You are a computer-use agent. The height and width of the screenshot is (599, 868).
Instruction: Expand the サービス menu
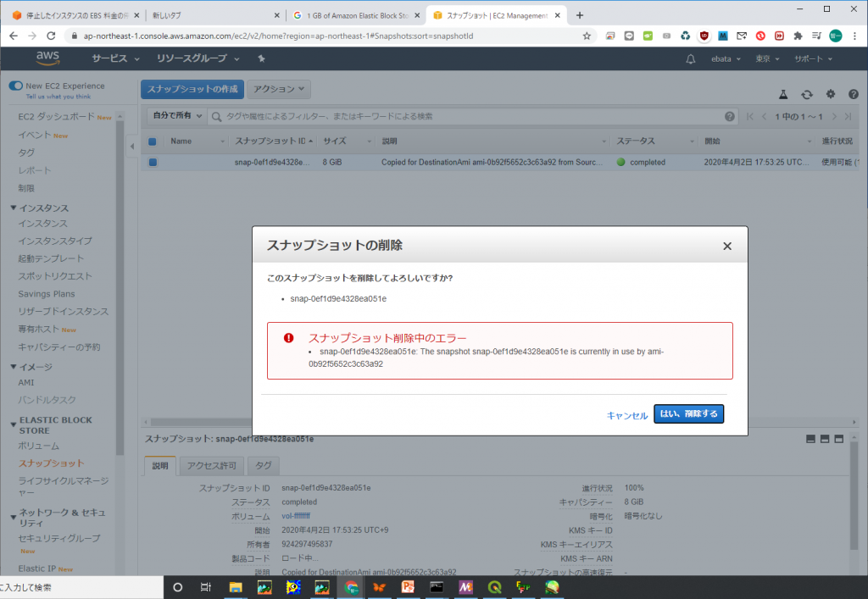(x=116, y=58)
